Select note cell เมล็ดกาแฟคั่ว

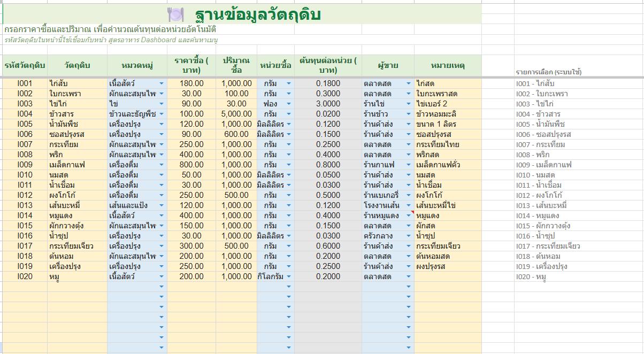pyautogui.click(x=448, y=165)
